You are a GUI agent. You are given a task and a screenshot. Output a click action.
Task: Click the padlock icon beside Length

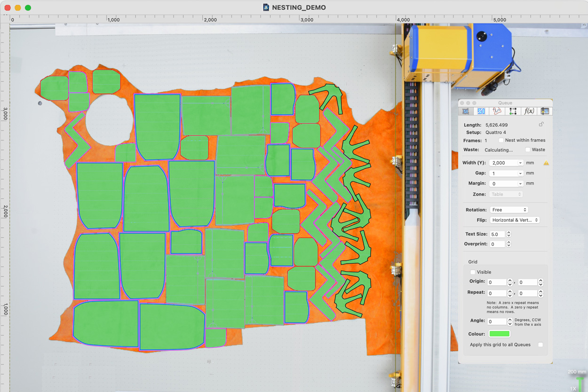click(x=541, y=125)
